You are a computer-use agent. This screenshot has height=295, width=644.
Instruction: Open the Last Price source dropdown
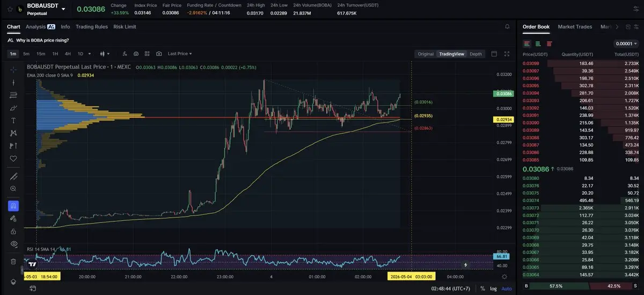click(x=180, y=54)
